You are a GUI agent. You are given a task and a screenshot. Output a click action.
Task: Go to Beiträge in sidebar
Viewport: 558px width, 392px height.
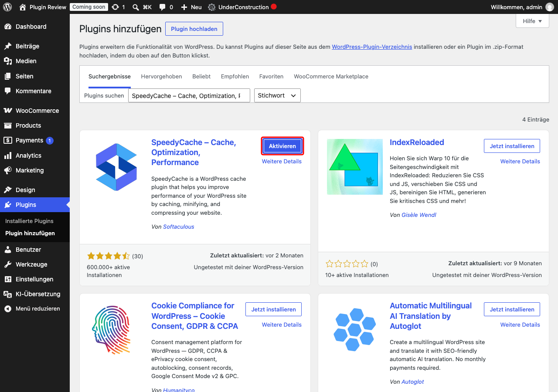(35, 46)
